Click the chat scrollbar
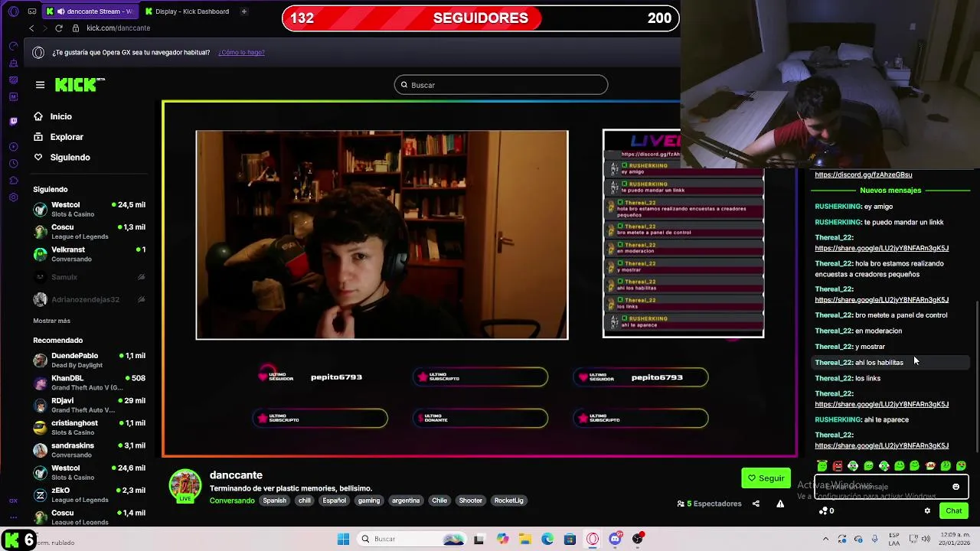The height and width of the screenshot is (551, 980). (977, 375)
